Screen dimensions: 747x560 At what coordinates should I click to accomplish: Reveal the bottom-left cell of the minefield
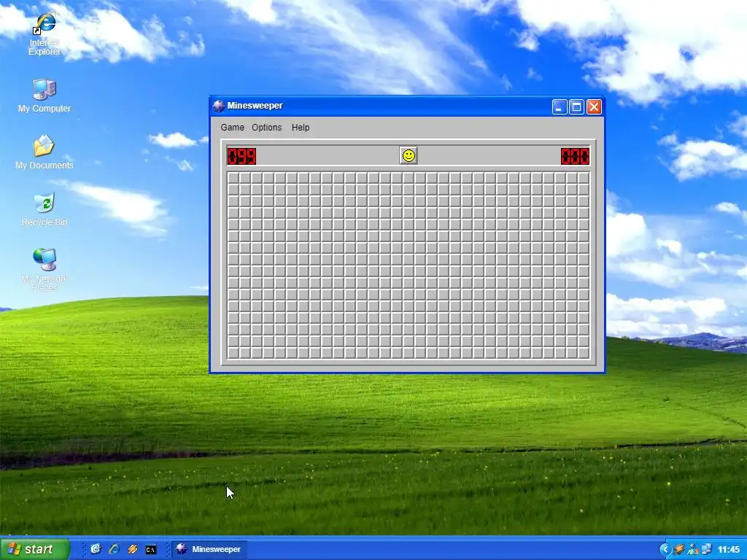[233, 353]
